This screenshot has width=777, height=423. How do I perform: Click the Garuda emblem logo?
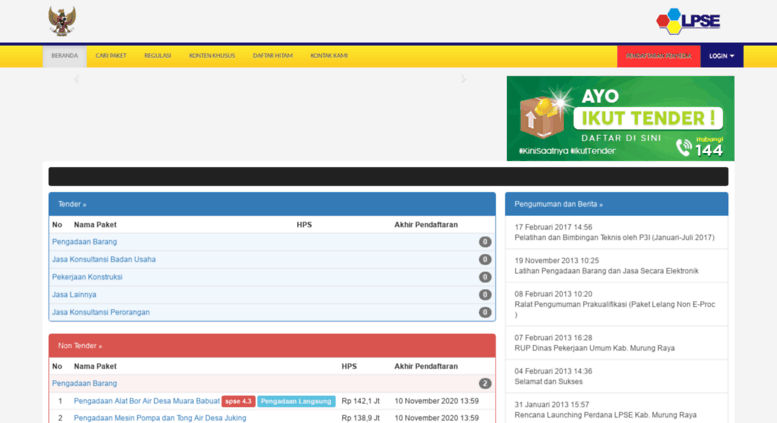click(62, 21)
